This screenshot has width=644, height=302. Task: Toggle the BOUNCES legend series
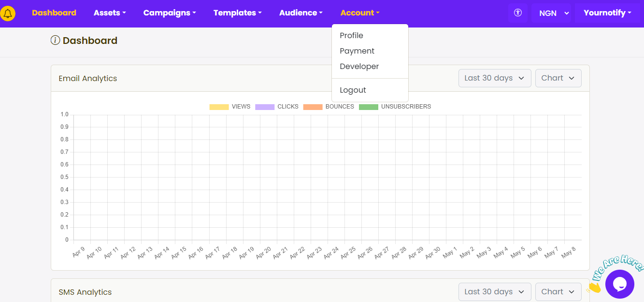click(x=329, y=107)
